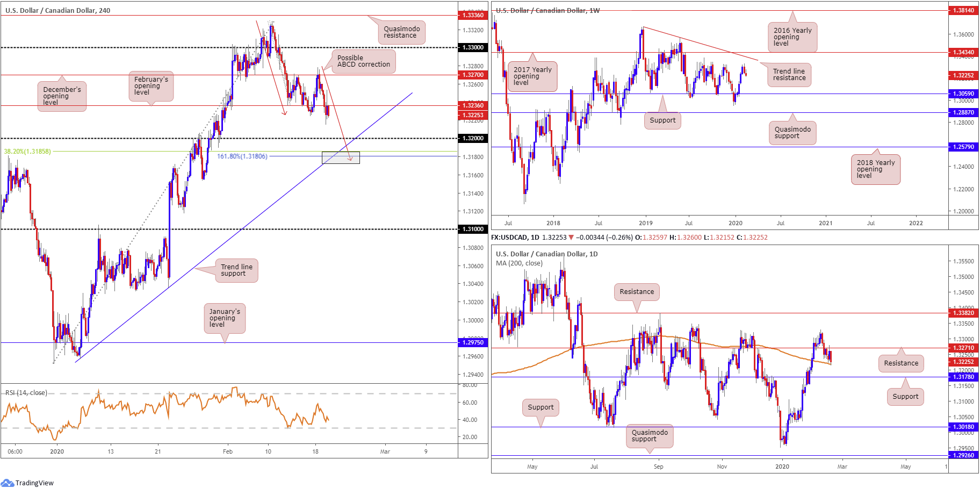Click the daily Quasimodo support callout
The image size is (980, 488).
(x=650, y=436)
